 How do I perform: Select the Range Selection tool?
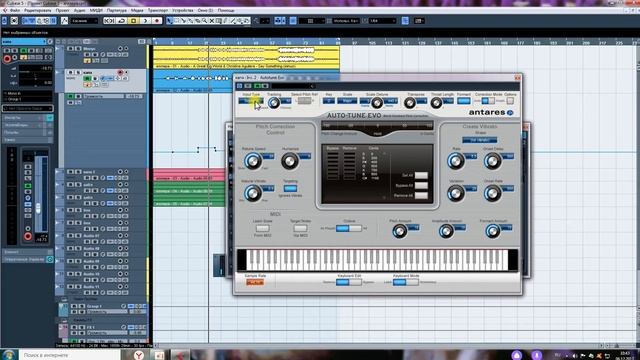coord(177,20)
